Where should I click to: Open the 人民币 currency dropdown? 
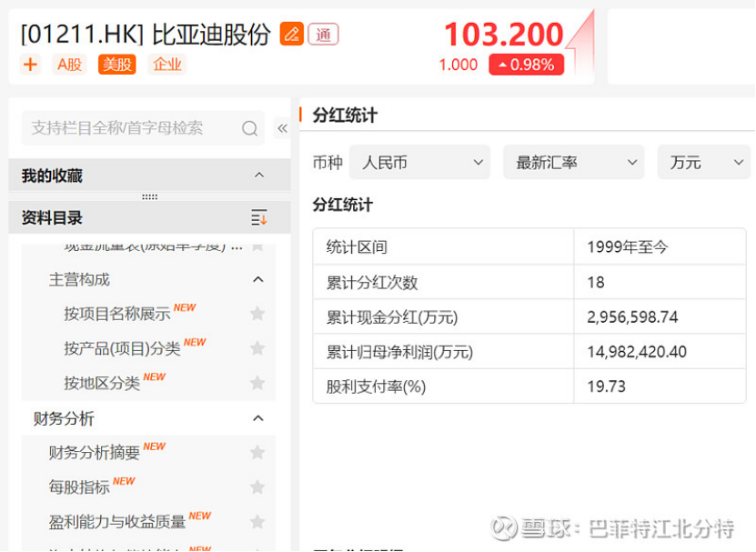[x=419, y=163]
